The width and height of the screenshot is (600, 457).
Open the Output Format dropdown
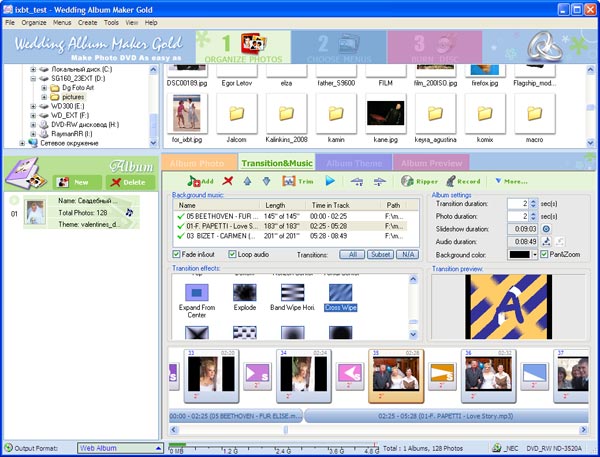point(158,448)
